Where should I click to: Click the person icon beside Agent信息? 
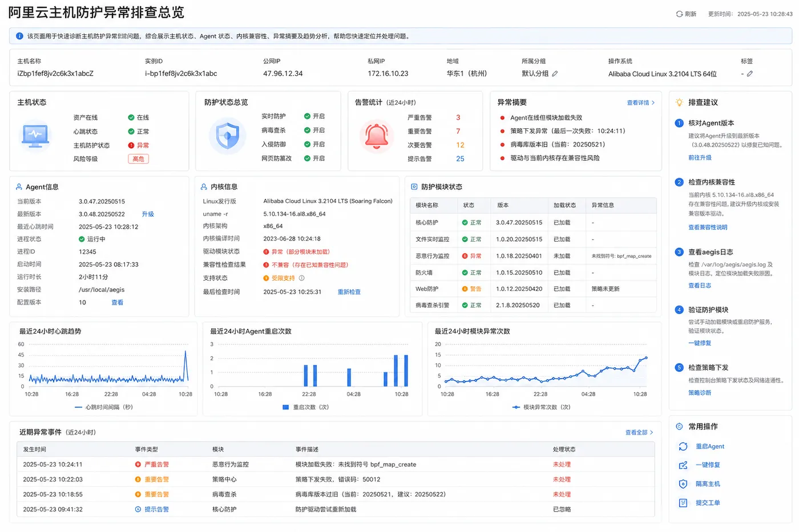point(19,187)
